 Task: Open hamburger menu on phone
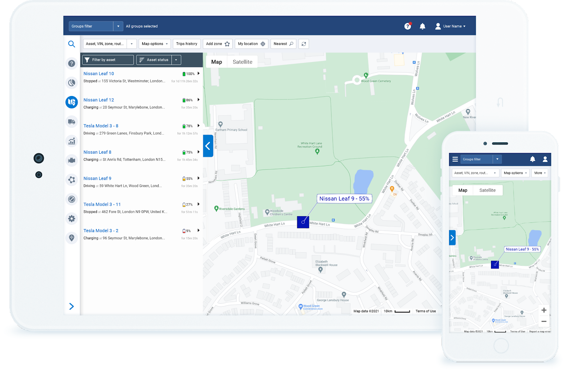coord(455,159)
